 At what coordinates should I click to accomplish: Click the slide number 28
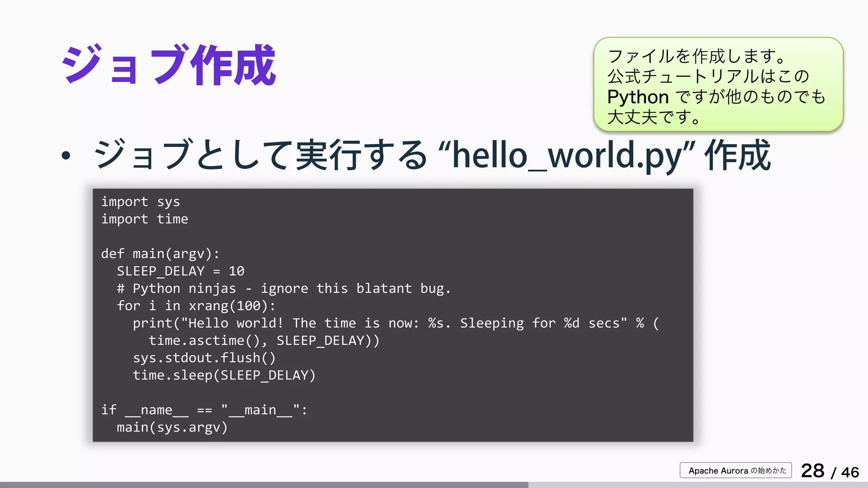812,471
